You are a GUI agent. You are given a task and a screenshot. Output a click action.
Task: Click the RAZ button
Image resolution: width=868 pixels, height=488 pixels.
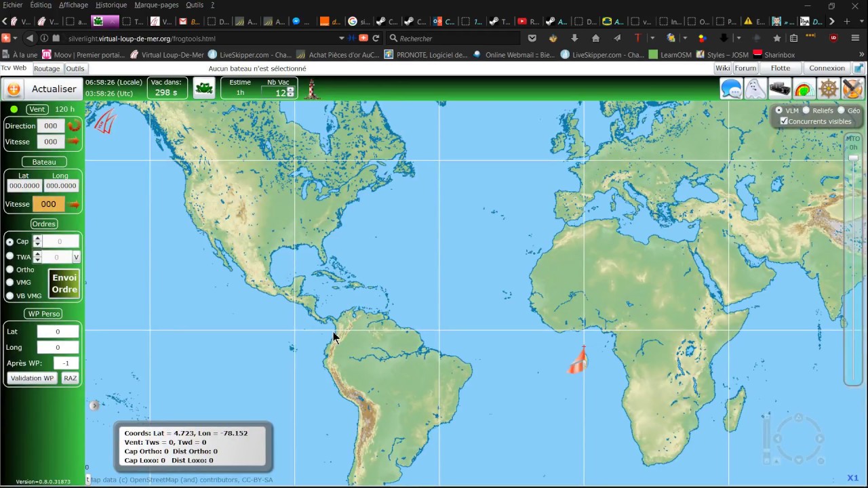point(70,378)
